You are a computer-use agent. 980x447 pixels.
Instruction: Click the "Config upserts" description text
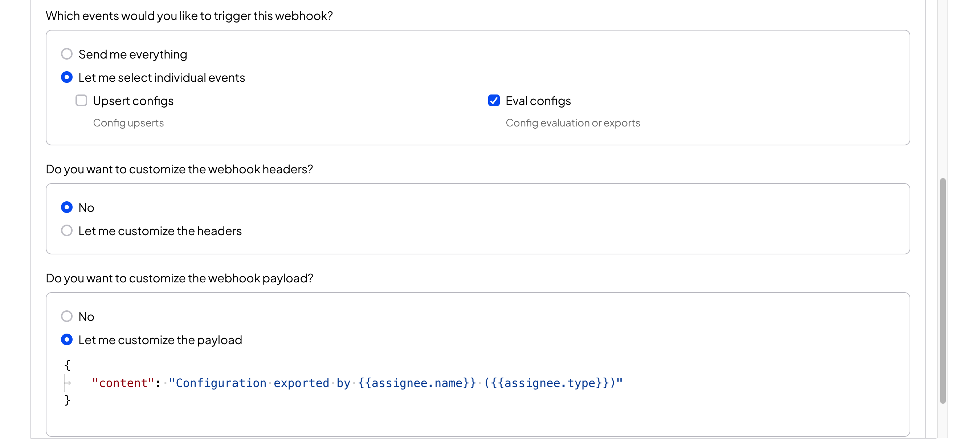[128, 123]
